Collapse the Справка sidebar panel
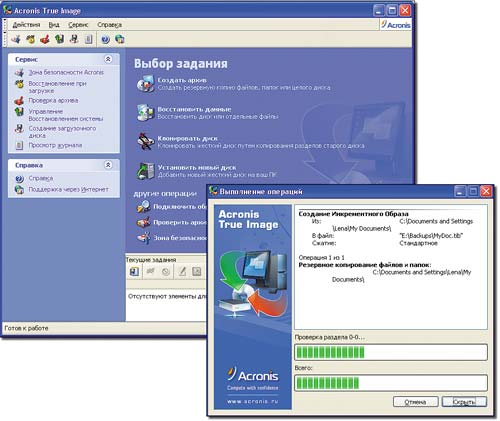500x421 pixels. (x=108, y=165)
